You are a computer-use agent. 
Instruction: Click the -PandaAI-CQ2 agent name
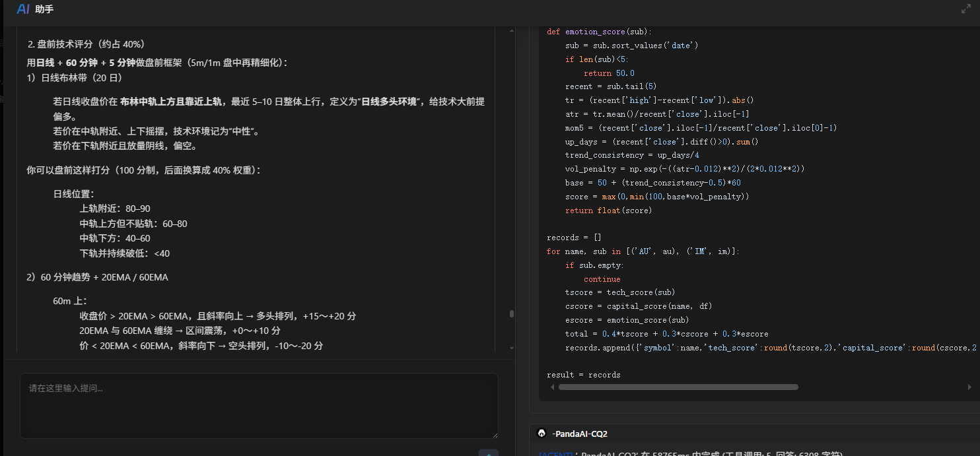[x=580, y=434]
